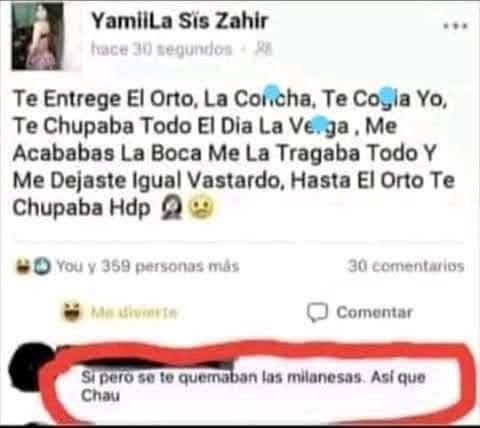Open 'You y 359 personas más' reactions list
This screenshot has height=428, width=480.
(148, 266)
